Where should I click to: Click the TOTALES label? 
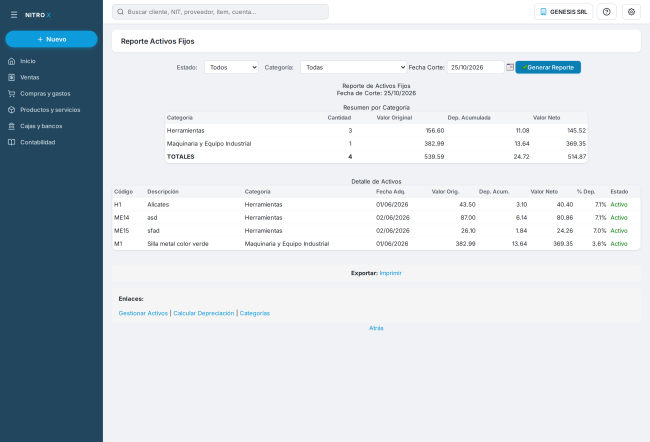pos(180,157)
